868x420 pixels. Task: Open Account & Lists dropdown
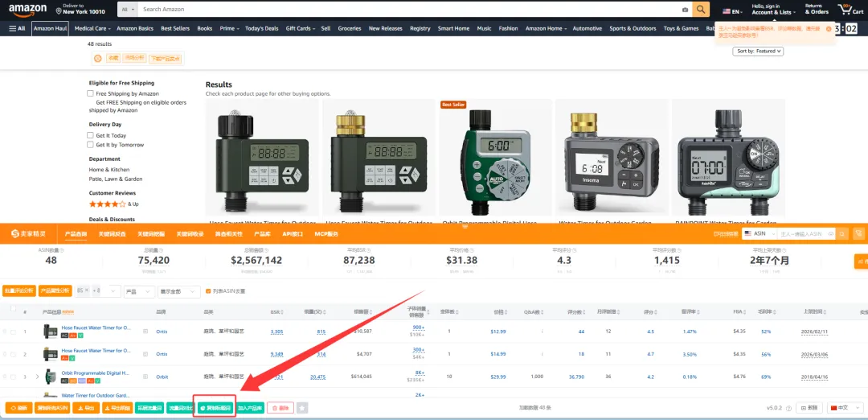773,10
